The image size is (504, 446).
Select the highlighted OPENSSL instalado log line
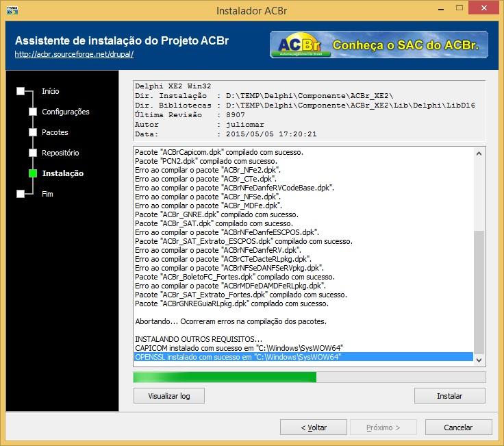303,357
